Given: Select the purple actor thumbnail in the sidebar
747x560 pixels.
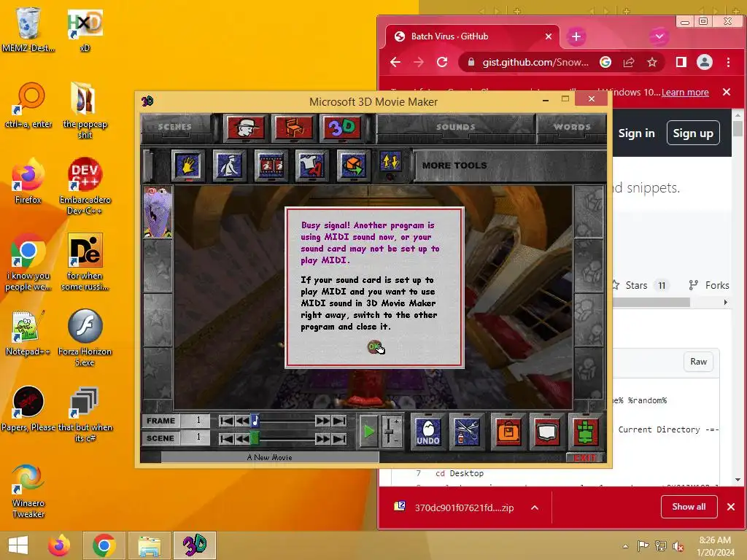Looking at the screenshot, I should click(x=158, y=212).
